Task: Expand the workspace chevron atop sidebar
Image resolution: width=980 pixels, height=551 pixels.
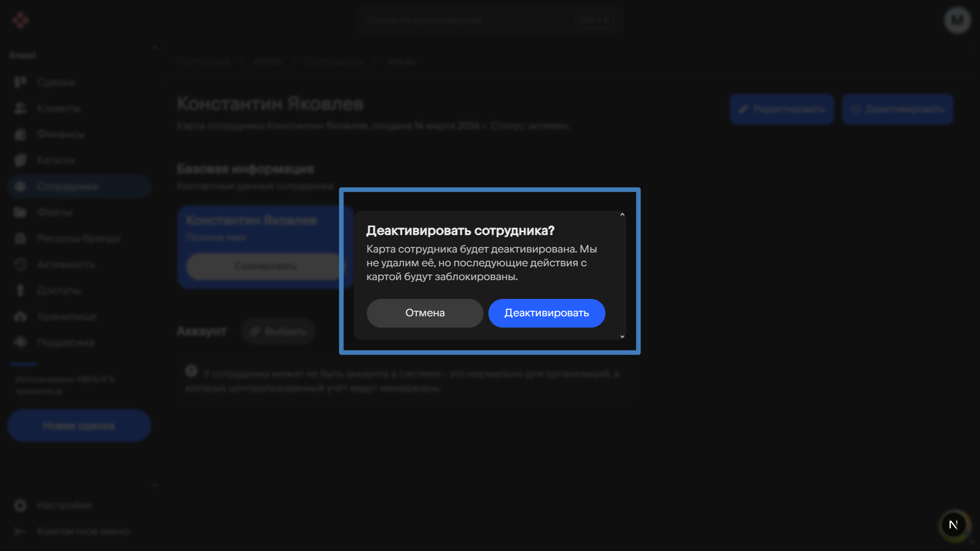Action: [x=155, y=48]
